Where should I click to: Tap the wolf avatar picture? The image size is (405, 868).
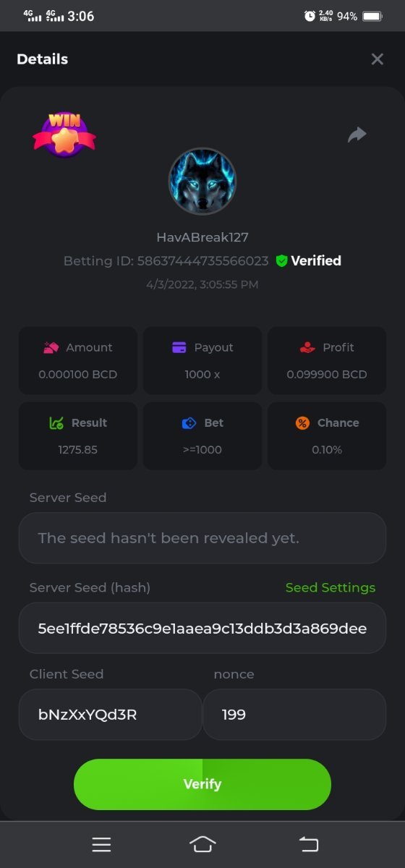[202, 182]
